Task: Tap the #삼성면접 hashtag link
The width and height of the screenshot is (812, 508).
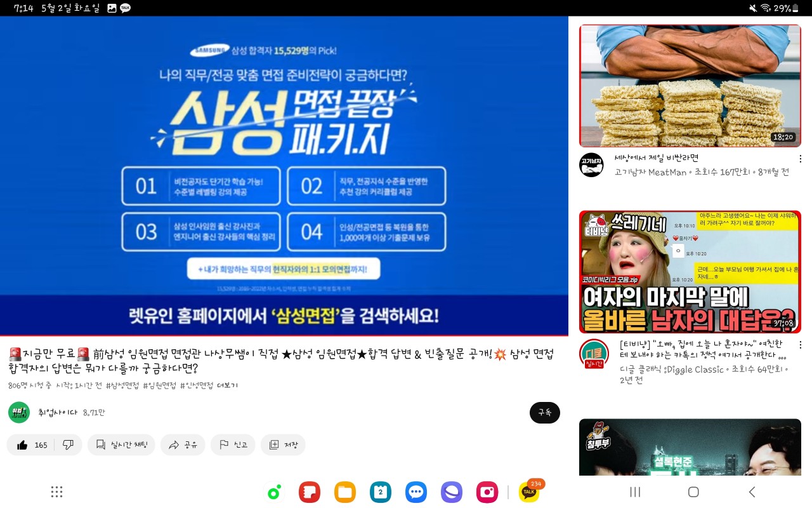Action: 122,385
